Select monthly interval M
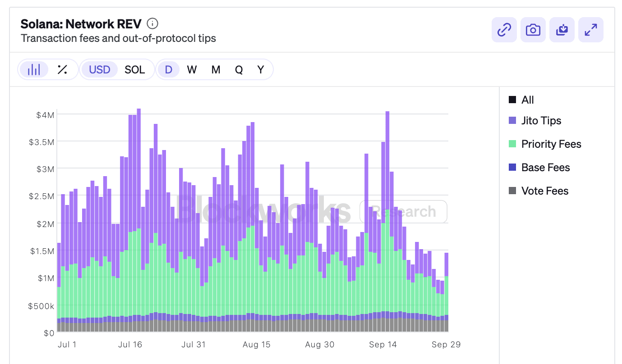The height and width of the screenshot is (364, 622). 216,69
